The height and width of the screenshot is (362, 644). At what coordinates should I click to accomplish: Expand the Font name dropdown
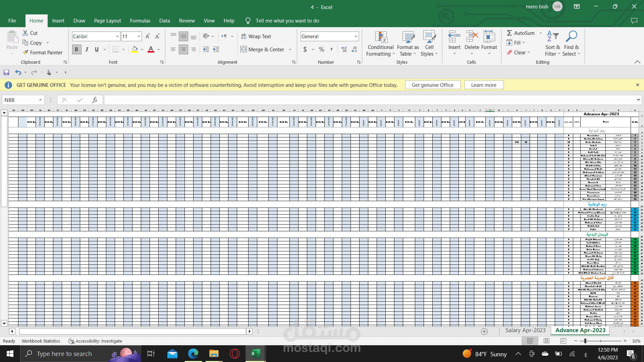(117, 36)
